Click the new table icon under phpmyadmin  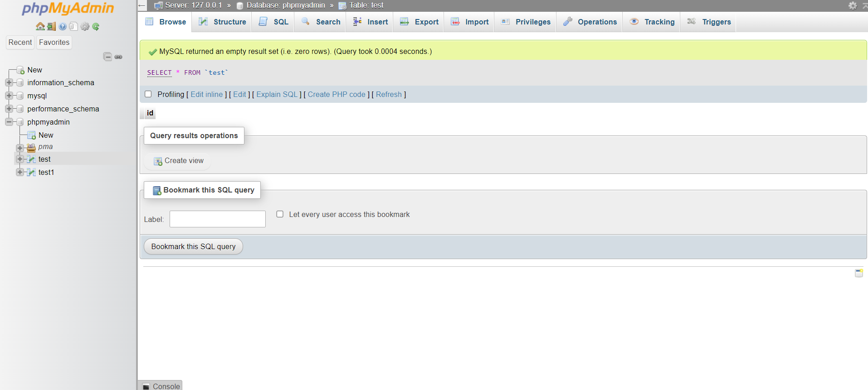tap(31, 135)
